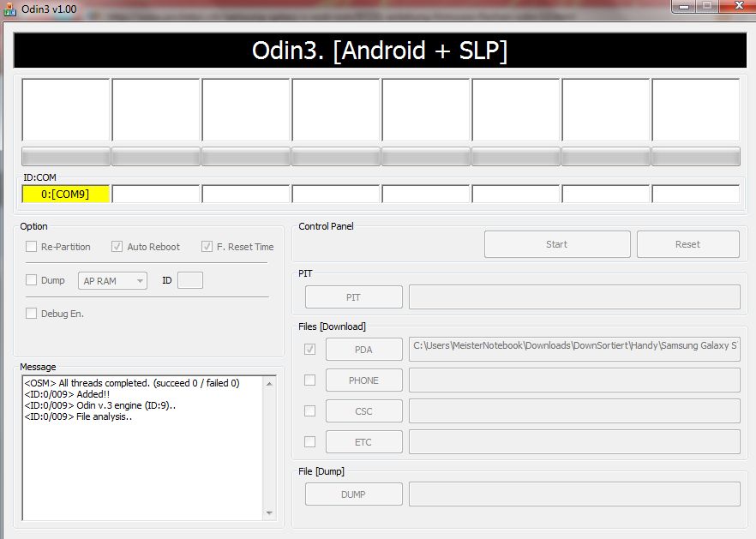Image resolution: width=756 pixels, height=539 pixels.
Task: Click the Message log scroll-up arrow
Action: pos(269,384)
